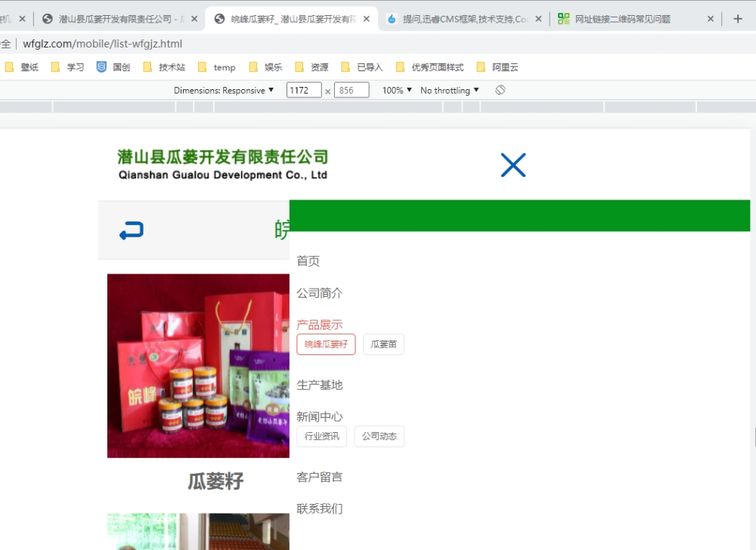This screenshot has width=756, height=550.
Task: Open 客户留言 from the navigation menu
Action: (x=320, y=477)
